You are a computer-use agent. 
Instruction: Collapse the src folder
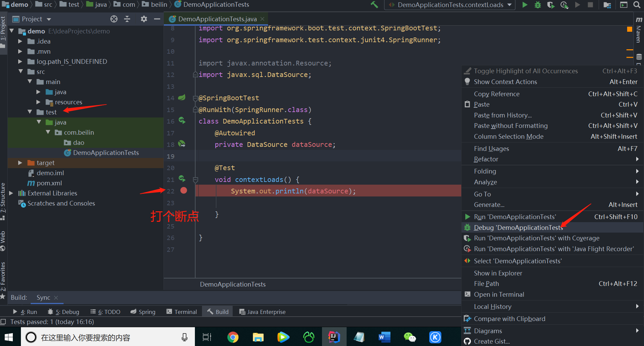(20, 72)
